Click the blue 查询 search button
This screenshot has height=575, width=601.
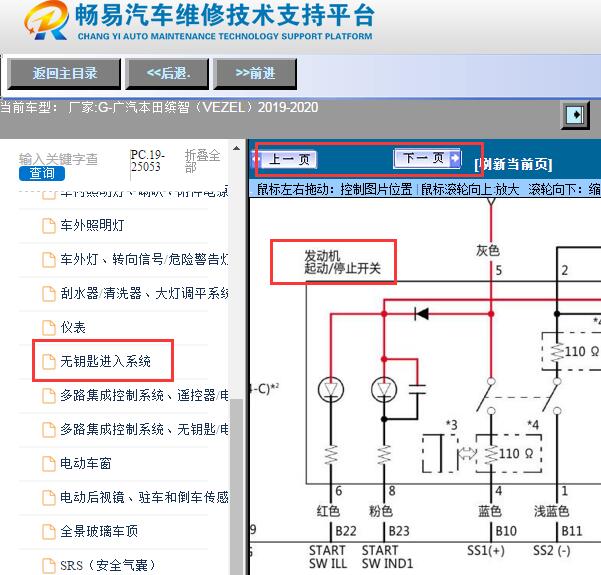coord(42,173)
